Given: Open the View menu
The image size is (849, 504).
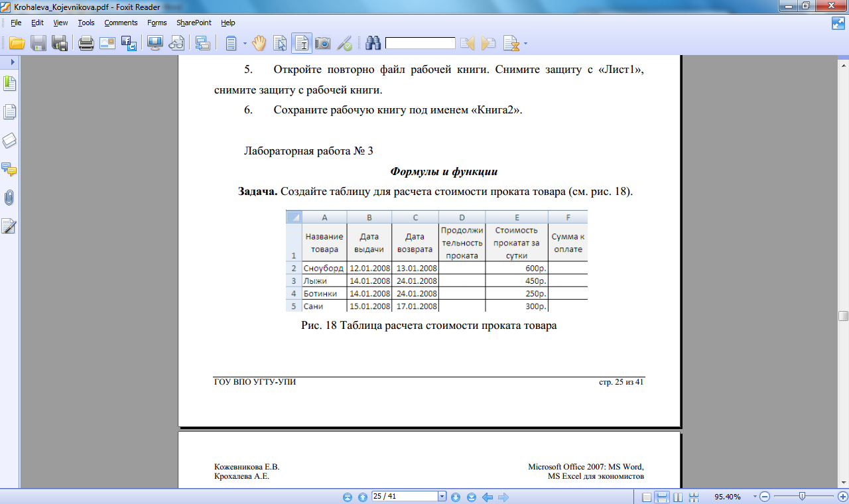Looking at the screenshot, I should [60, 23].
